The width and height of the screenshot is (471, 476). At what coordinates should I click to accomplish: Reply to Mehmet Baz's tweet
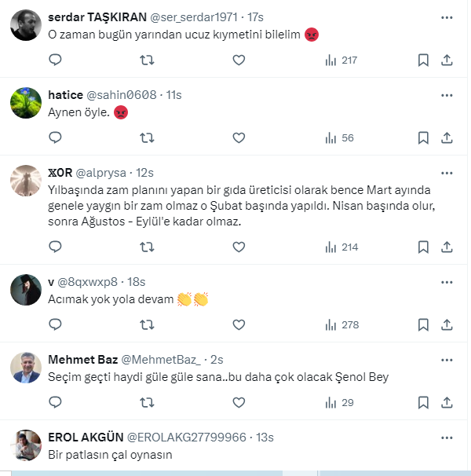click(55, 401)
